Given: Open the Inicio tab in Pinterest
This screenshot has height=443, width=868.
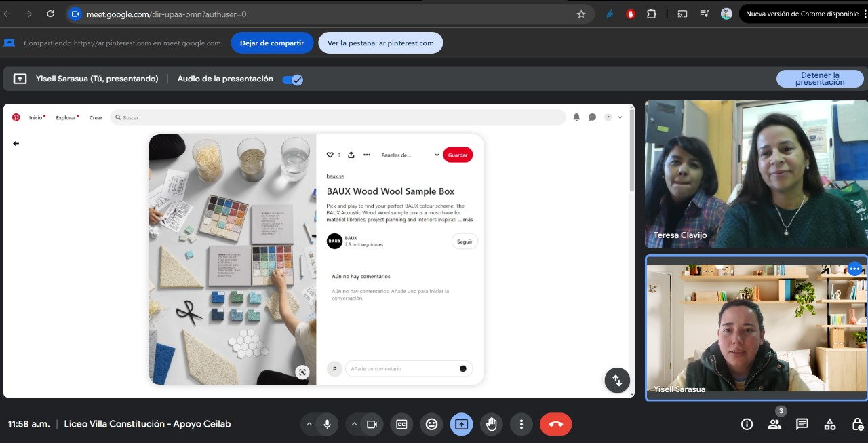Looking at the screenshot, I should tap(37, 117).
